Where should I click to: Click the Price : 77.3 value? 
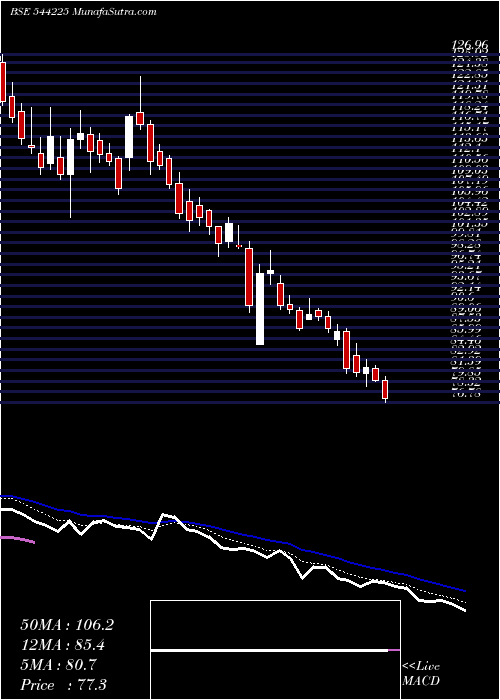tap(63, 685)
